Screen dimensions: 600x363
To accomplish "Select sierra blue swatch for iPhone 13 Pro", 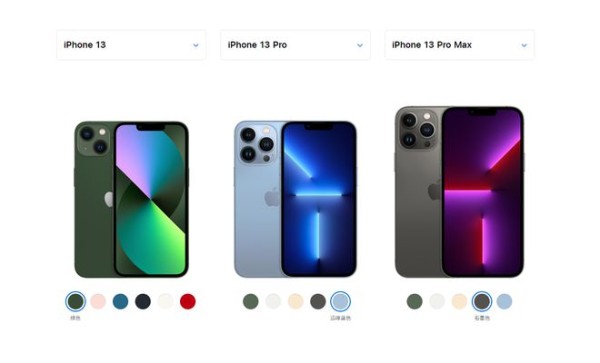I will pyautogui.click(x=341, y=301).
